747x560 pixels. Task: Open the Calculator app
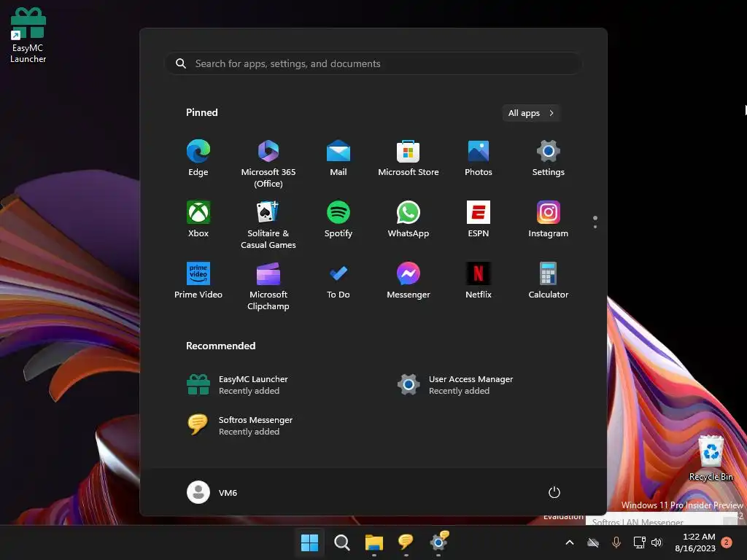pyautogui.click(x=549, y=281)
